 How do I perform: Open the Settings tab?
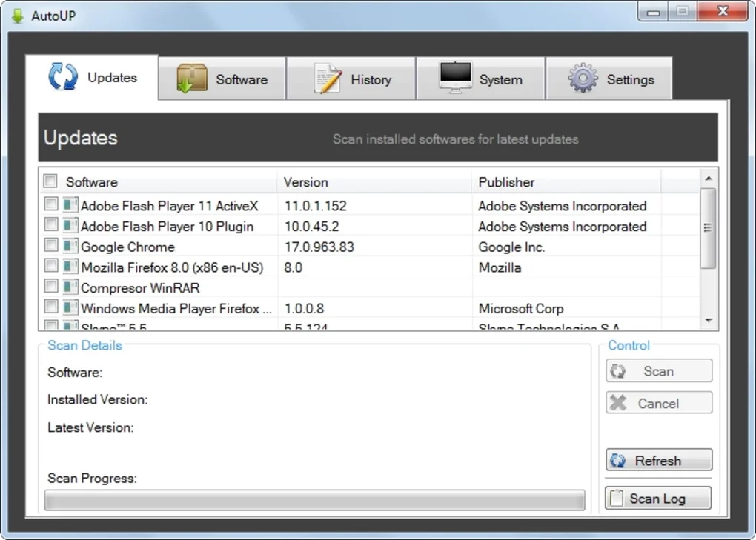click(609, 79)
